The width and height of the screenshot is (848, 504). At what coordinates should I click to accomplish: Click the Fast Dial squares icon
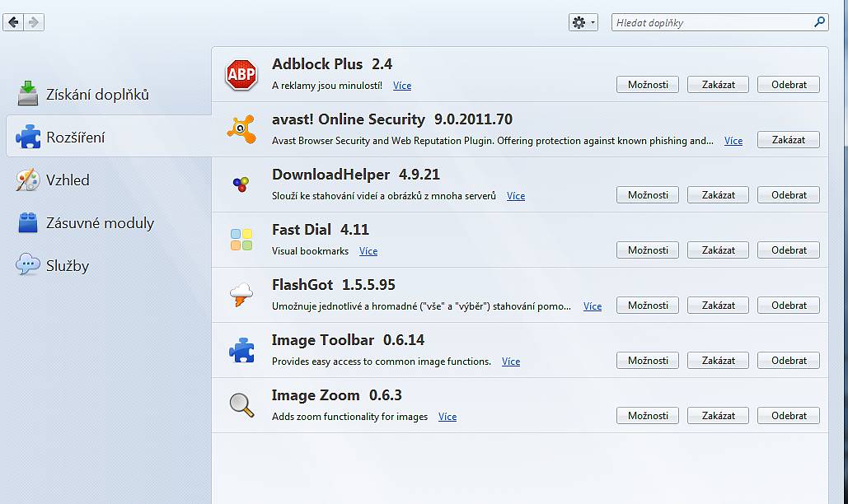point(241,240)
